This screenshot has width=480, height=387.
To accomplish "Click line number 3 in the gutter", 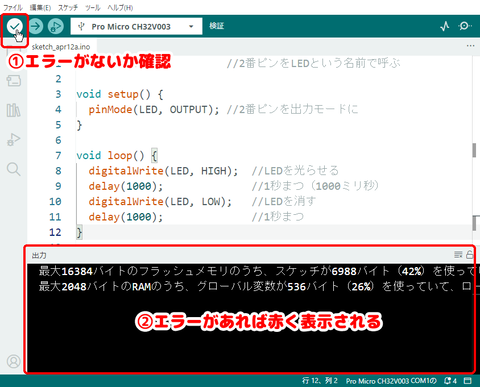I will pos(58,94).
